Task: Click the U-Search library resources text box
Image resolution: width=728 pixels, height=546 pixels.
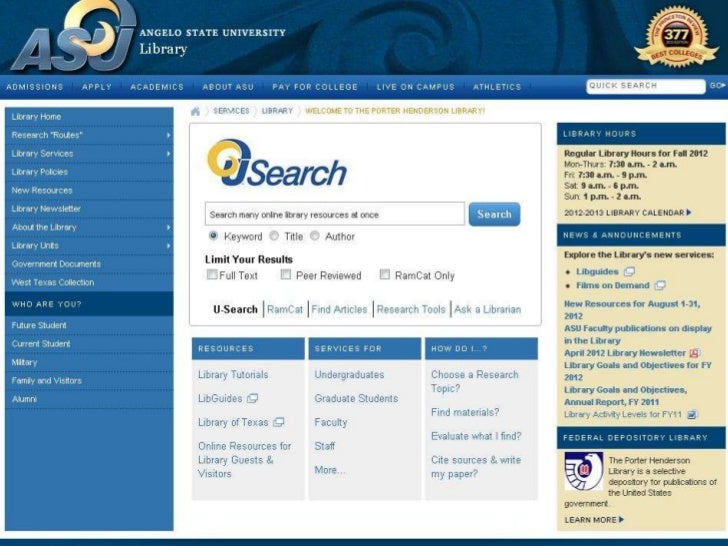Action: 335,214
